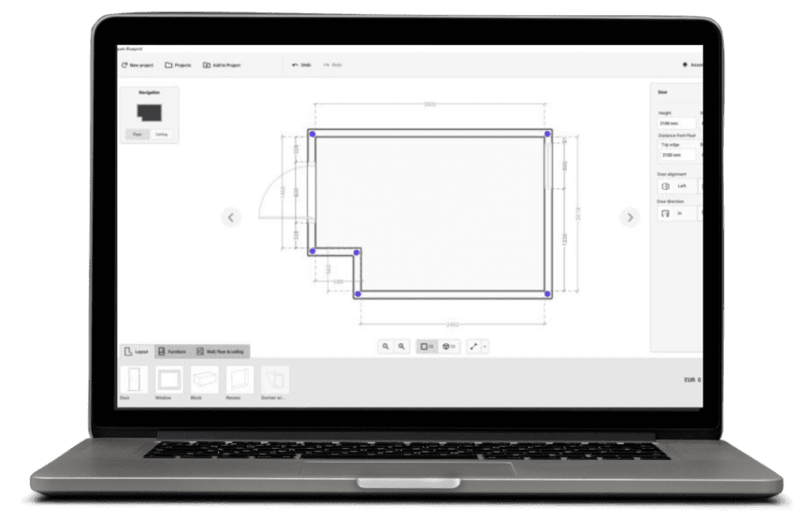The height and width of the screenshot is (518, 812).
Task: Select the Recess element thumbnail
Action: tap(239, 380)
